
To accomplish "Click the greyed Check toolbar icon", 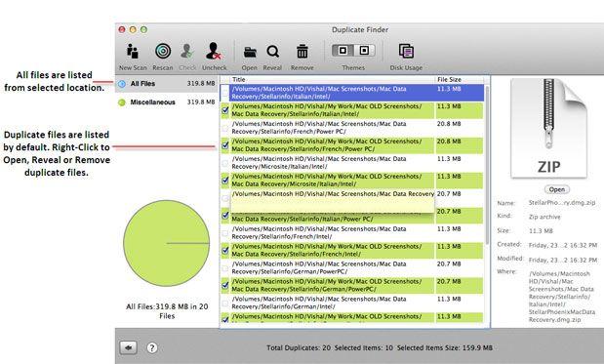I will [187, 51].
